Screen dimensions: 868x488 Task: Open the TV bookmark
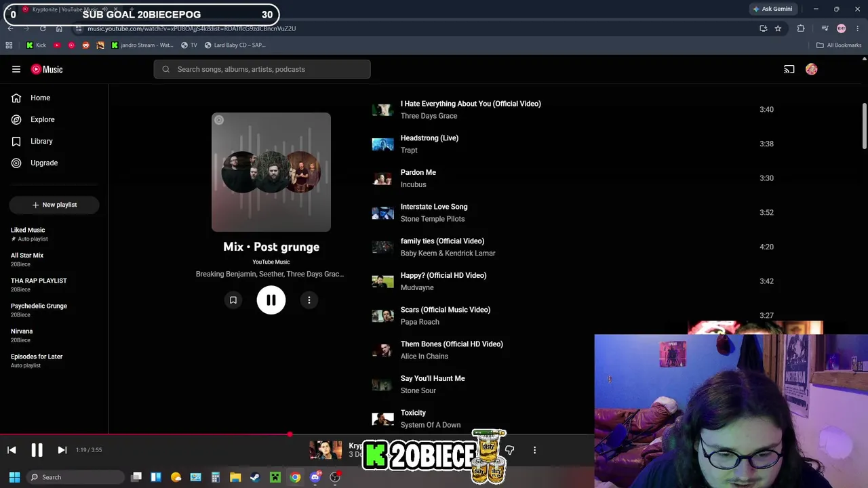[189, 45]
